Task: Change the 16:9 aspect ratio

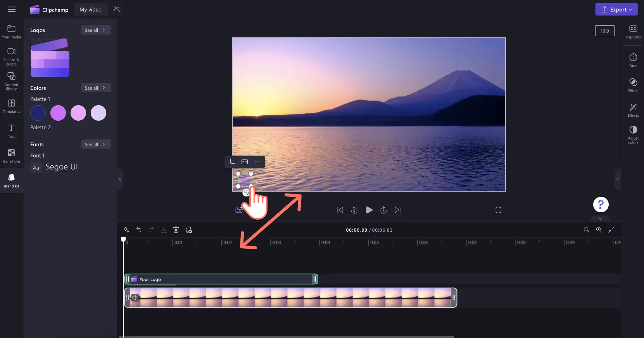Action: [x=604, y=31]
